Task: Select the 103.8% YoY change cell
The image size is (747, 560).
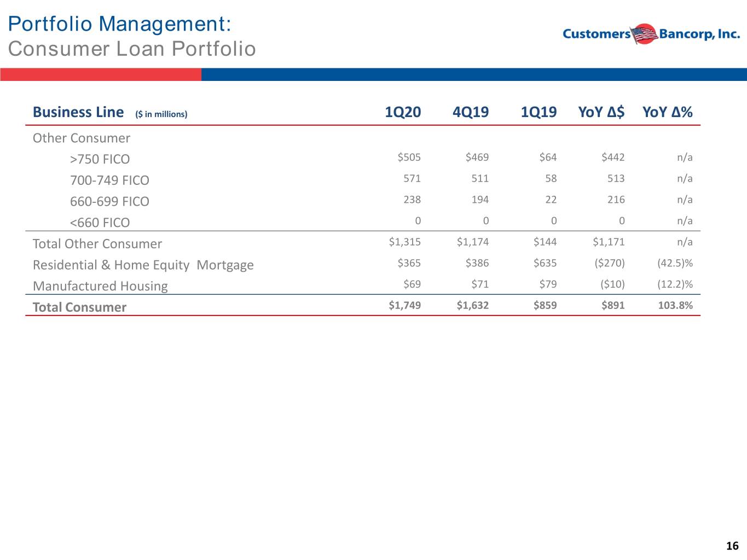Action: tap(675, 306)
